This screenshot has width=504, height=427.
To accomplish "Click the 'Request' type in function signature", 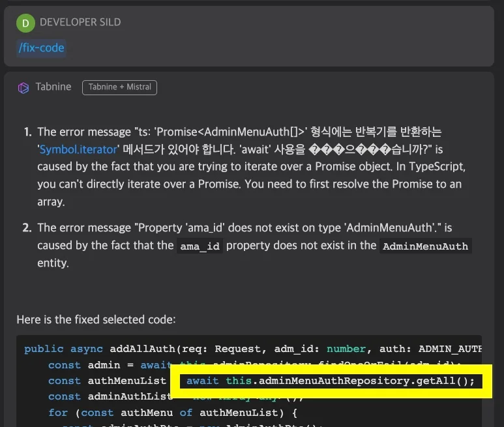I will pos(237,349).
